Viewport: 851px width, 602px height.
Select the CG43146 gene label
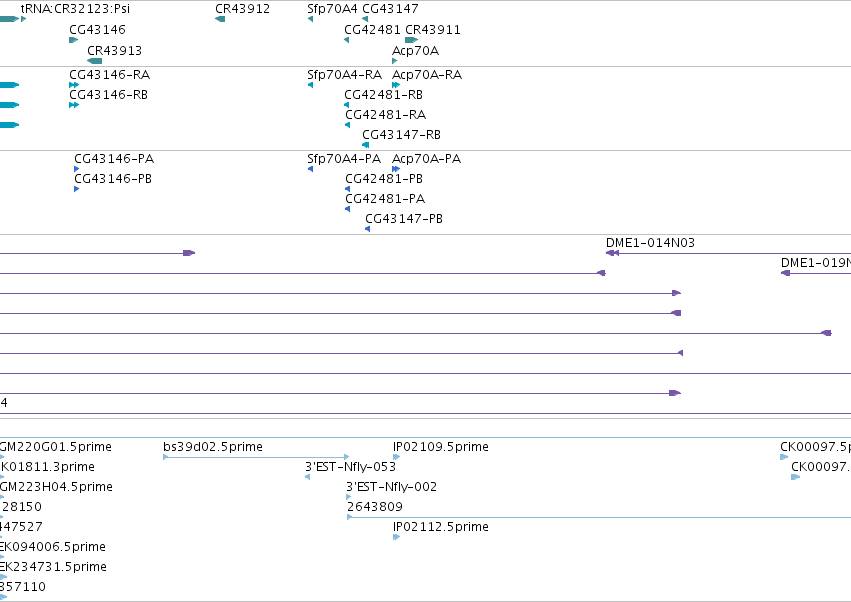tap(97, 29)
